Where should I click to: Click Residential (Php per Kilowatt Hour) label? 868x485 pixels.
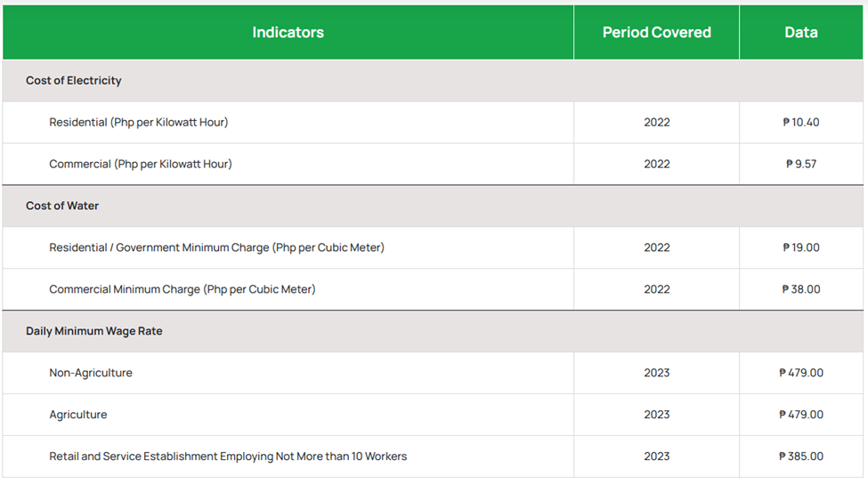pyautogui.click(x=138, y=123)
